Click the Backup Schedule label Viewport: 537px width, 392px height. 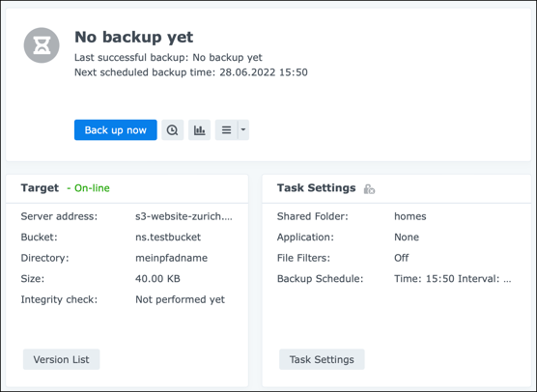click(x=321, y=279)
